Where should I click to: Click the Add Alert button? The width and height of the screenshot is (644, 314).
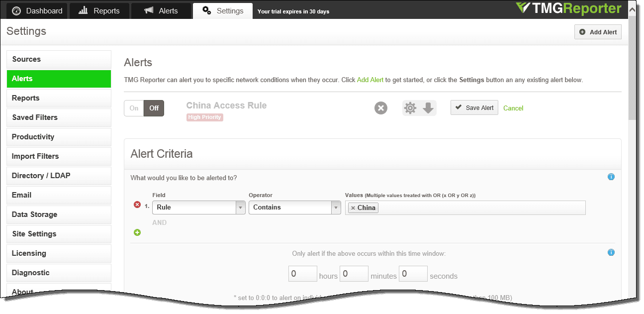[x=598, y=32]
